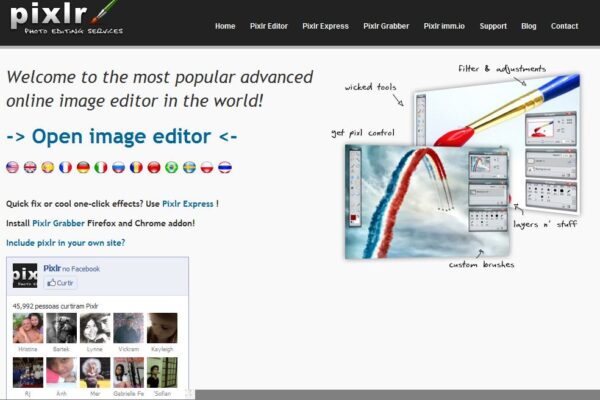Image resolution: width=600 pixels, height=400 pixels.
Task: Click the 'Open image editor' link
Action: coord(122,136)
